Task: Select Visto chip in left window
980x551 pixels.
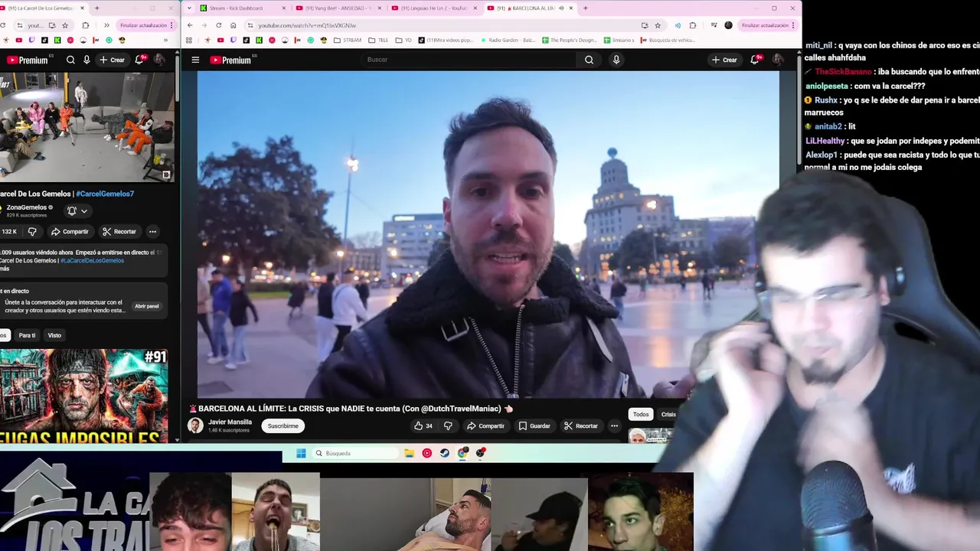Action: click(54, 335)
